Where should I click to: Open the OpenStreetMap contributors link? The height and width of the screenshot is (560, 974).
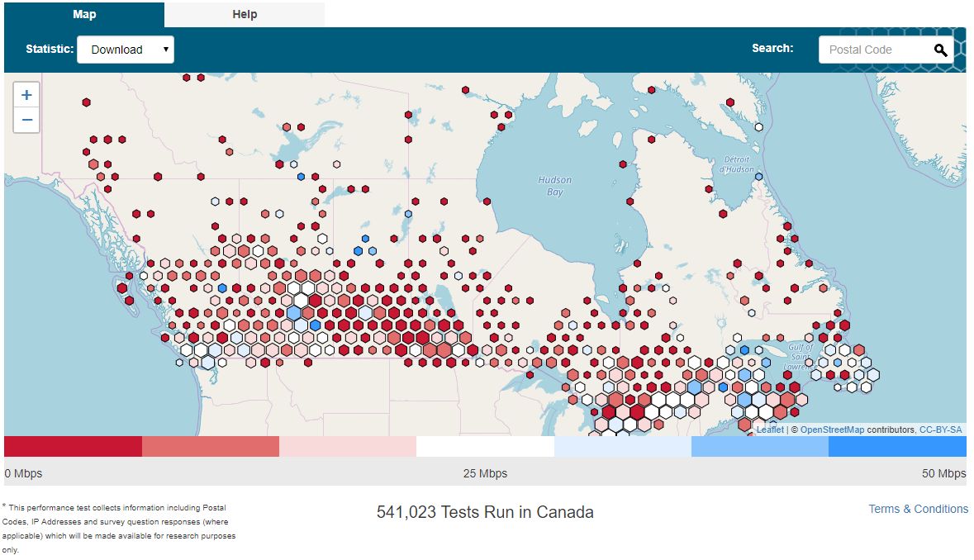832,429
